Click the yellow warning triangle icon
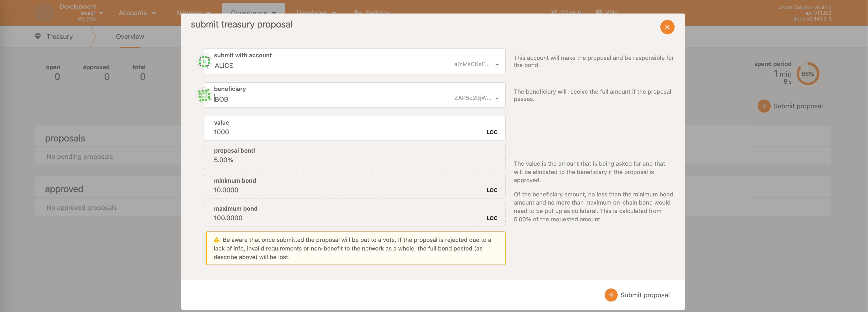Image resolution: width=868 pixels, height=312 pixels. [217, 240]
